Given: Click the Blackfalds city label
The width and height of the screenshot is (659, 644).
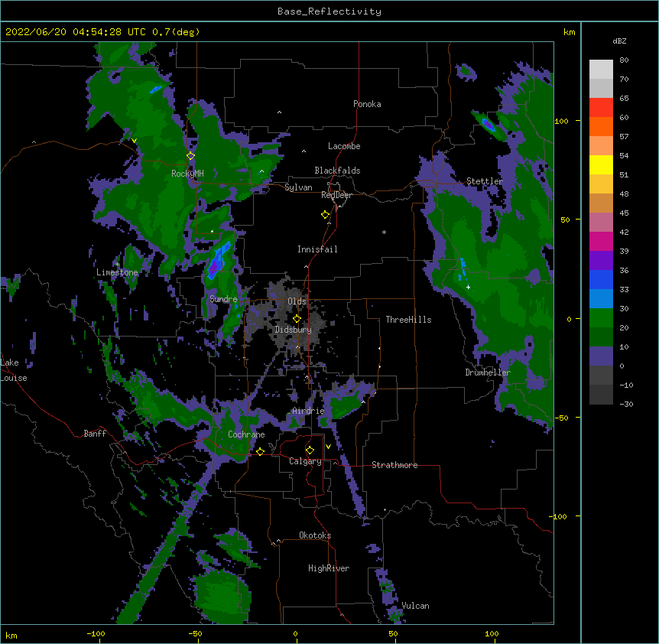Looking at the screenshot, I should [337, 171].
